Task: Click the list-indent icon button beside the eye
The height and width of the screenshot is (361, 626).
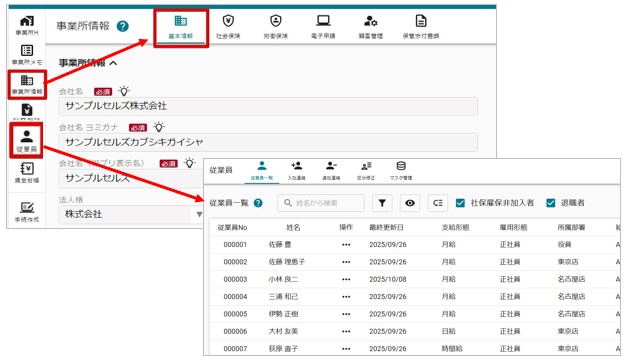Action: point(438,203)
